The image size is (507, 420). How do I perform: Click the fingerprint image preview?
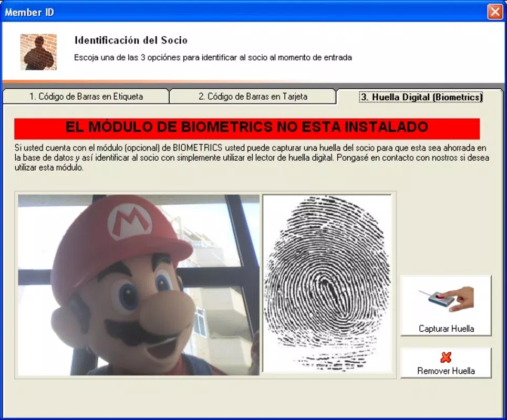pyautogui.click(x=327, y=283)
